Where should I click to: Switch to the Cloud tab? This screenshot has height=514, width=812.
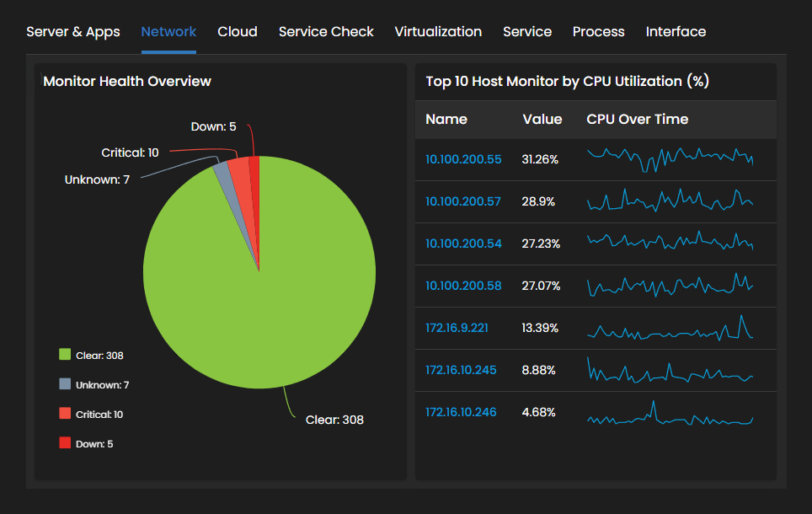pos(237,31)
